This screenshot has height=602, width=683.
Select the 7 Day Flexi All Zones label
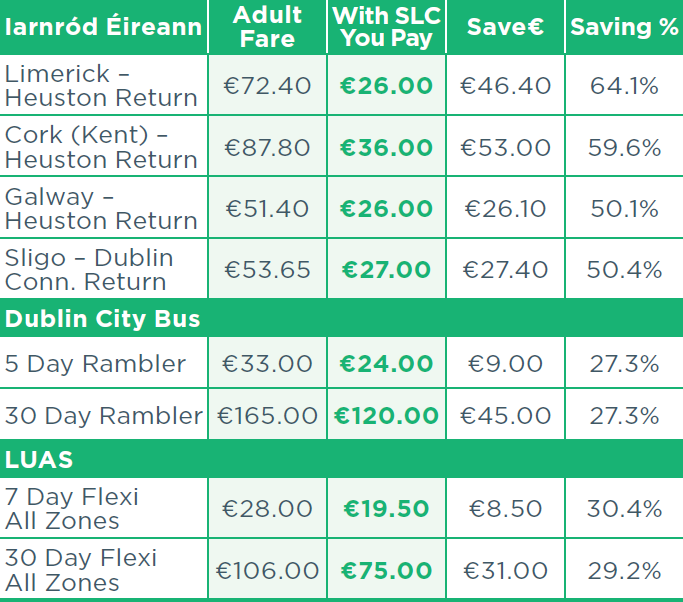pyautogui.click(x=72, y=508)
